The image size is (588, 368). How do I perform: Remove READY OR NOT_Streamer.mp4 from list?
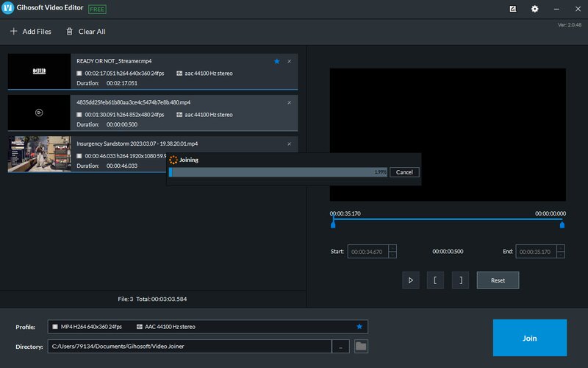coord(289,61)
